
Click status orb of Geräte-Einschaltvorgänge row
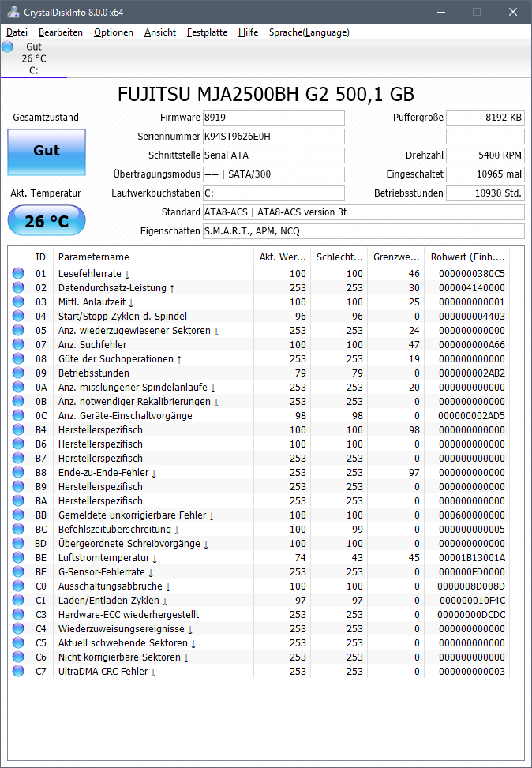pyautogui.click(x=18, y=415)
